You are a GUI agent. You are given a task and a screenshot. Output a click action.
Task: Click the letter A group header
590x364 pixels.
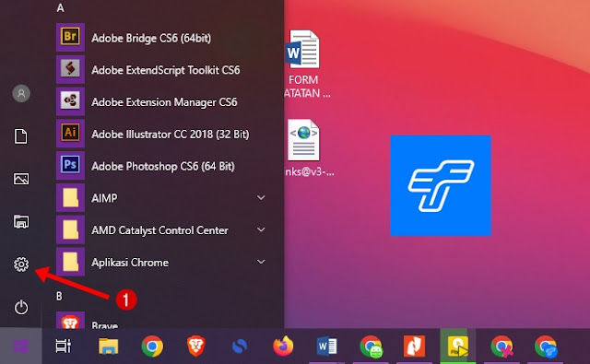point(60,7)
